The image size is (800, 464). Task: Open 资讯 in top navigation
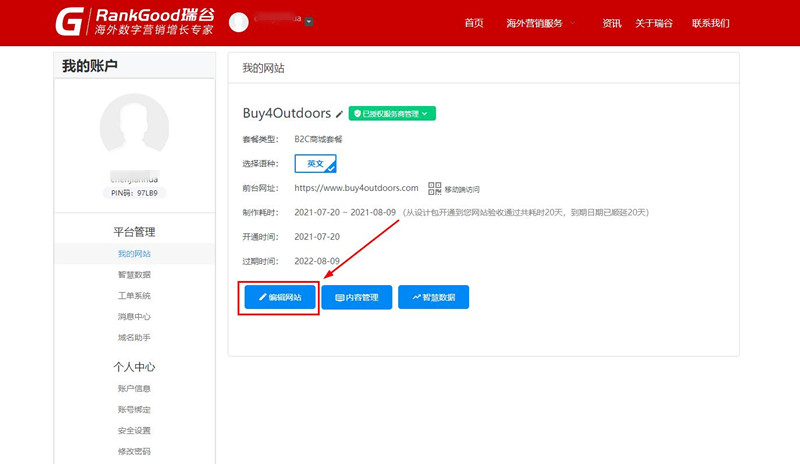coord(611,22)
